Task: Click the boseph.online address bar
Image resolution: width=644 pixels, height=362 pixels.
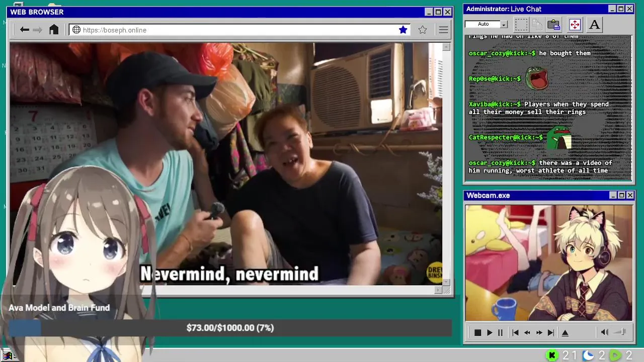Action: (240, 30)
